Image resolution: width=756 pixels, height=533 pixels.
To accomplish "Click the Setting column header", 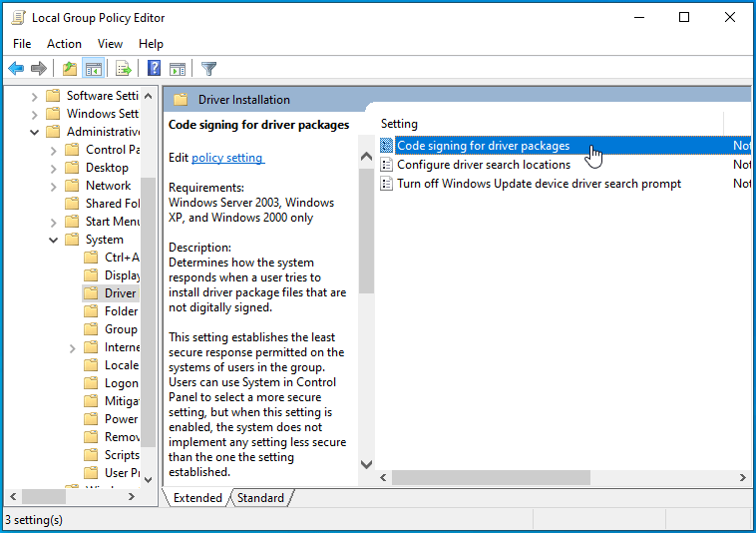I will coord(399,124).
